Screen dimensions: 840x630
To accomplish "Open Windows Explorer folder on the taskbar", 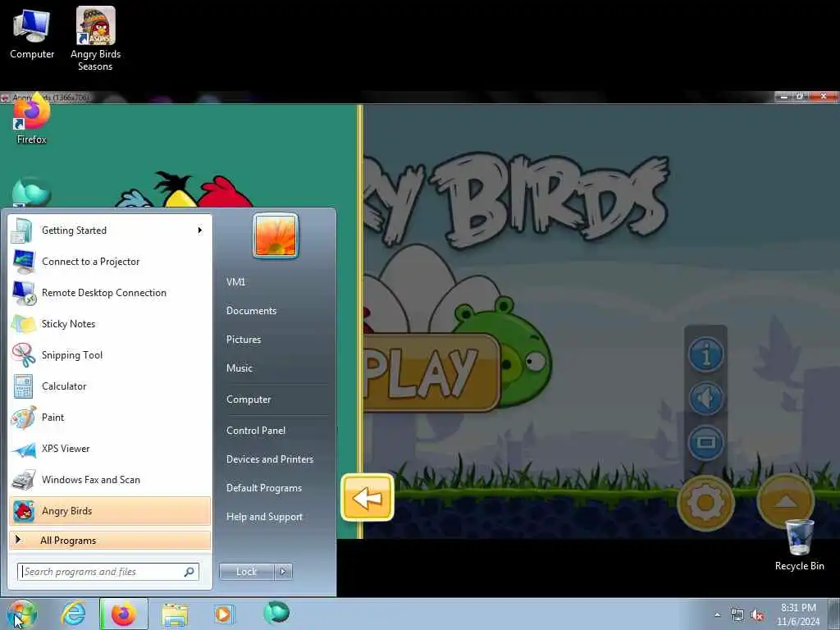I will tap(175, 614).
